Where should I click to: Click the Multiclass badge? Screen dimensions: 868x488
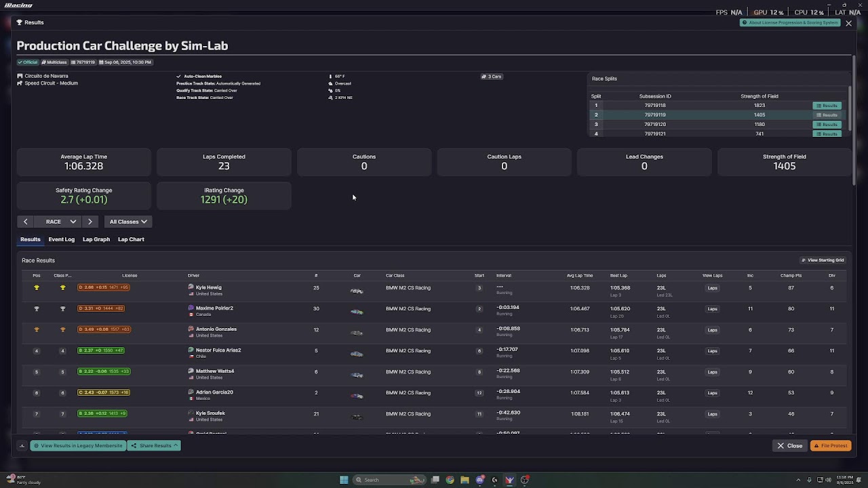[54, 62]
